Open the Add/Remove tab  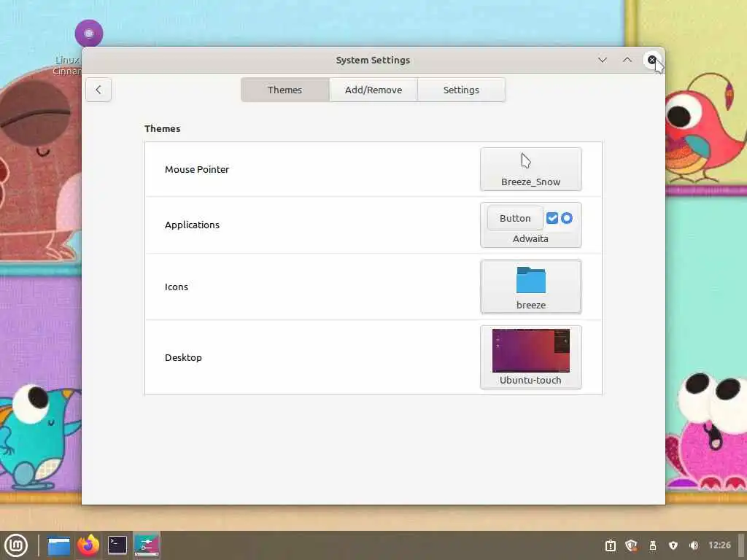click(x=373, y=90)
